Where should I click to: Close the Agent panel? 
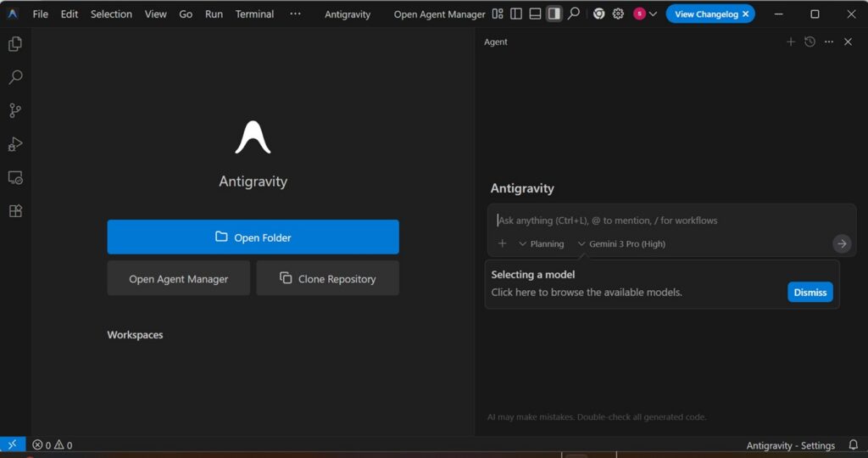848,42
